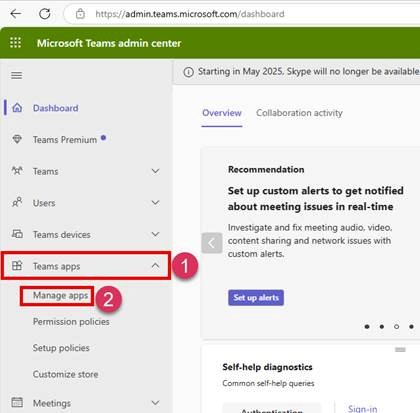
Task: Click the site lock icon in address bar
Action: click(x=80, y=14)
